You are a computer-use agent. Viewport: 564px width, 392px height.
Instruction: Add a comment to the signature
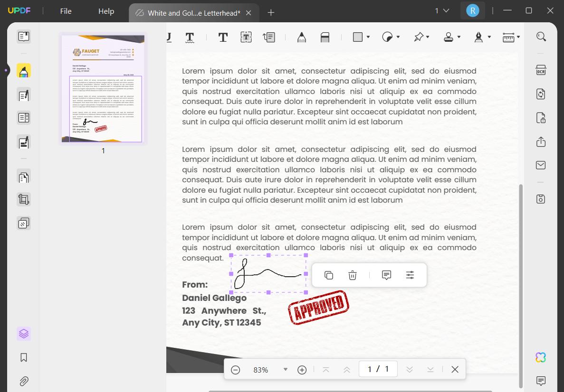[386, 275]
